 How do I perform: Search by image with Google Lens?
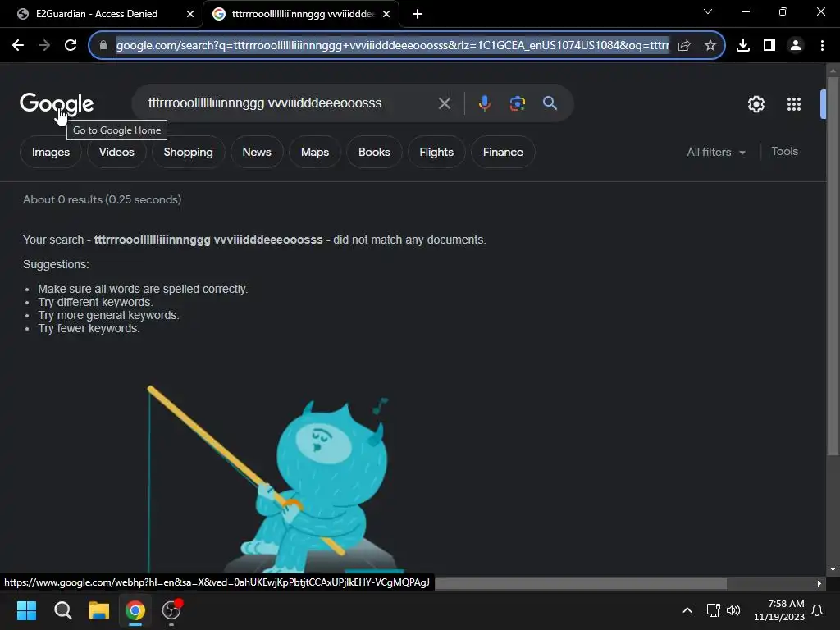[517, 103]
